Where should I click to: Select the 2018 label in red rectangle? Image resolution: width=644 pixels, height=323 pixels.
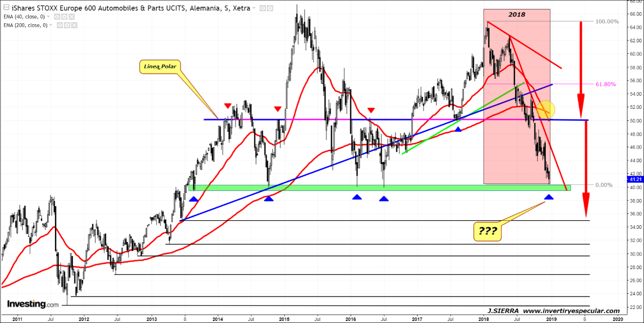click(516, 15)
